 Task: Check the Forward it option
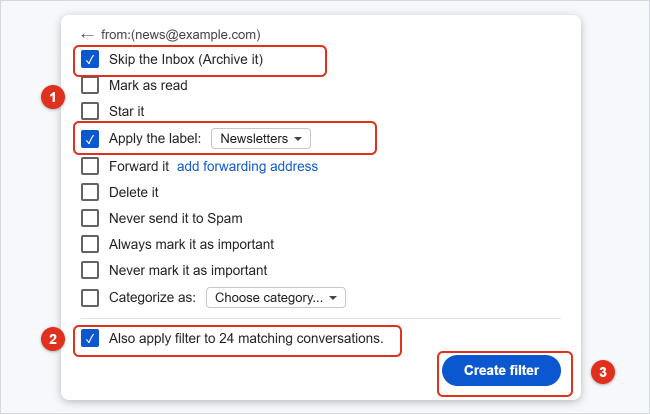click(x=90, y=166)
